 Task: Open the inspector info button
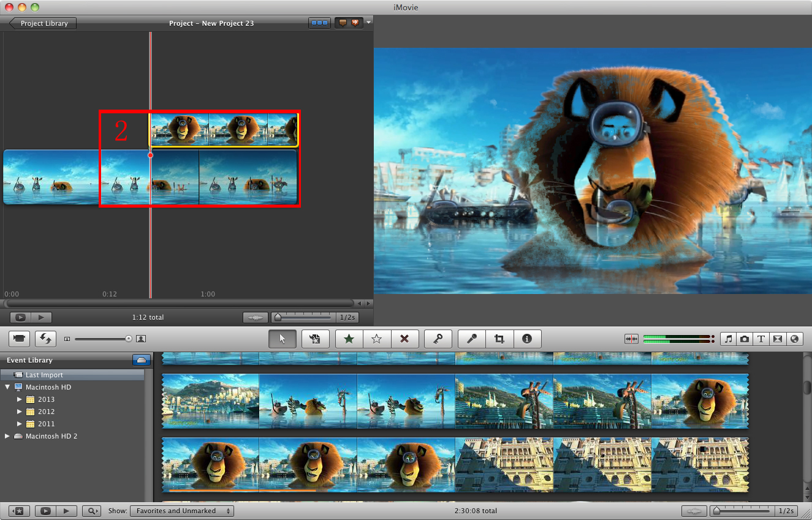pos(527,339)
